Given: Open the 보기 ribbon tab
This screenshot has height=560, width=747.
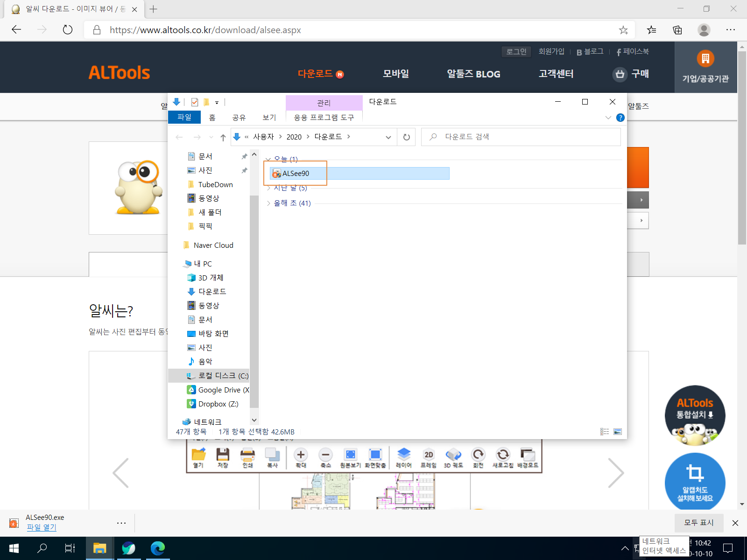Looking at the screenshot, I should (269, 118).
